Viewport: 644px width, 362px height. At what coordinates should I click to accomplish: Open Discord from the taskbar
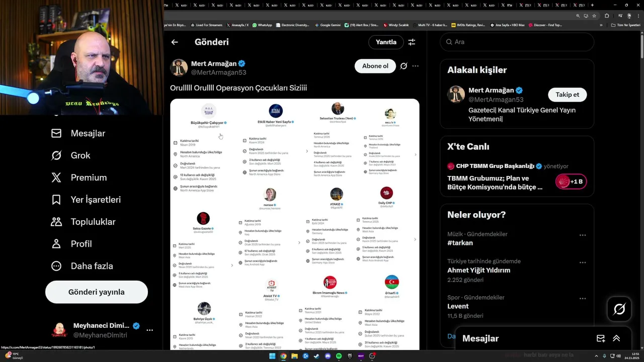[328, 356]
